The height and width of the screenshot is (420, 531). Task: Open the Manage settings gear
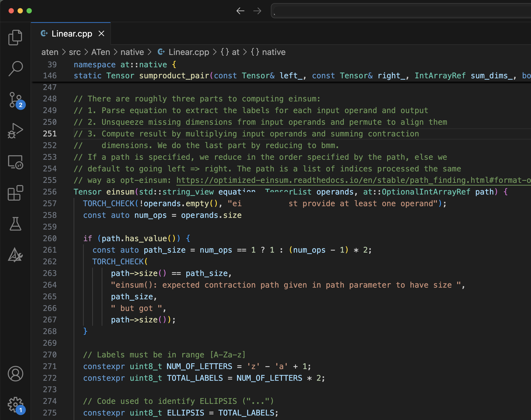[x=15, y=404]
